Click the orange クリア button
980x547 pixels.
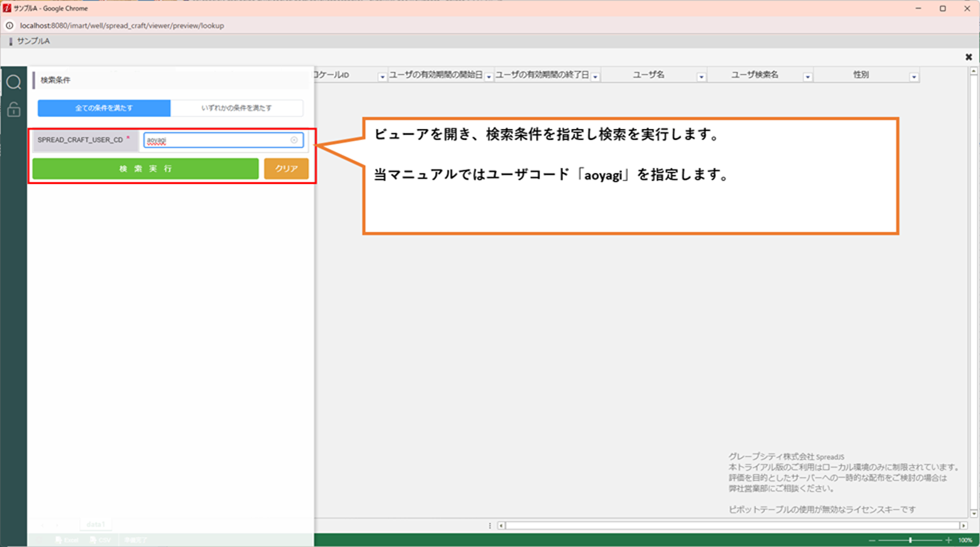(x=286, y=169)
